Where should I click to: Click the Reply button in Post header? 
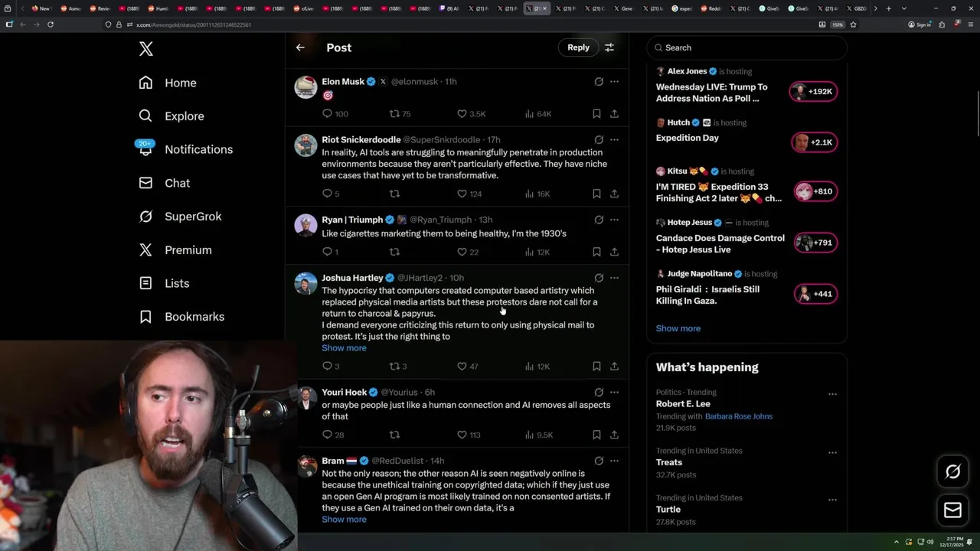578,47
